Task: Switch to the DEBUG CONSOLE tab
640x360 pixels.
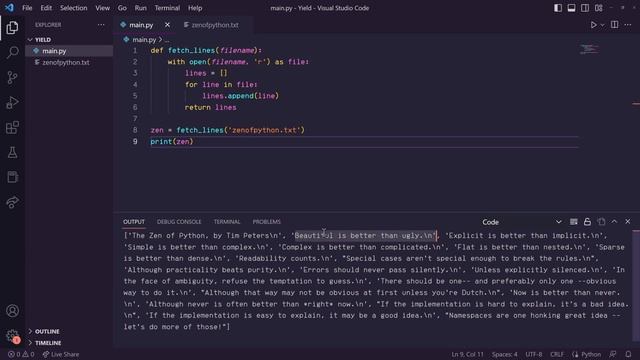Action: click(179, 222)
